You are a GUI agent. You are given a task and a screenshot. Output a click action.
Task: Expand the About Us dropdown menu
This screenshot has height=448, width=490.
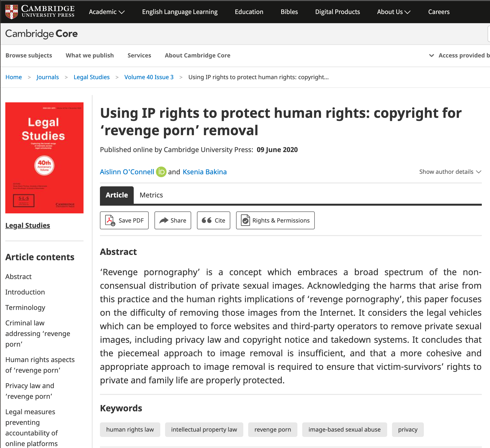393,12
